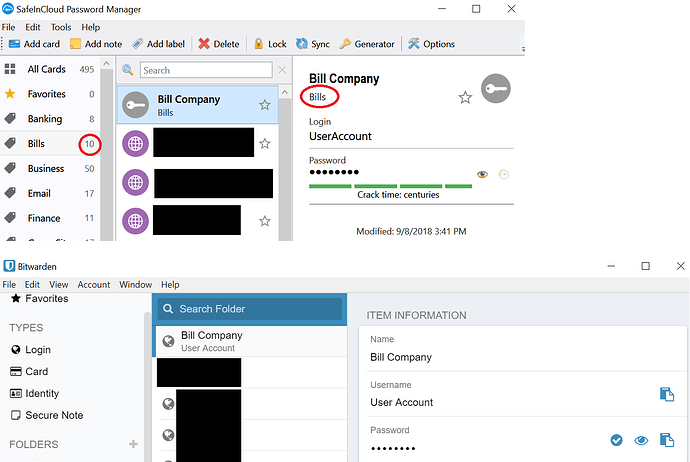Screen dimensions: 690x462
Task: Filter by Card type in Bitwarden
Action: pyautogui.click(x=29, y=372)
